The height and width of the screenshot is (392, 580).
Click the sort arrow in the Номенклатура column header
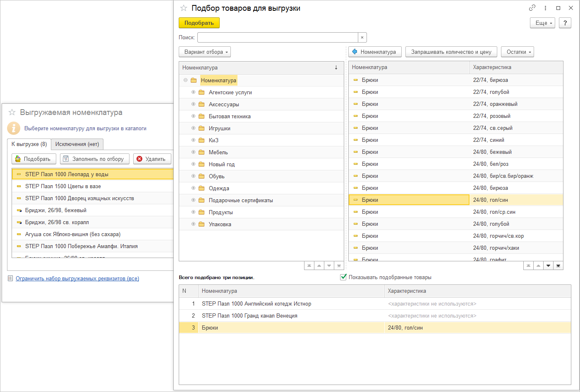(x=336, y=67)
